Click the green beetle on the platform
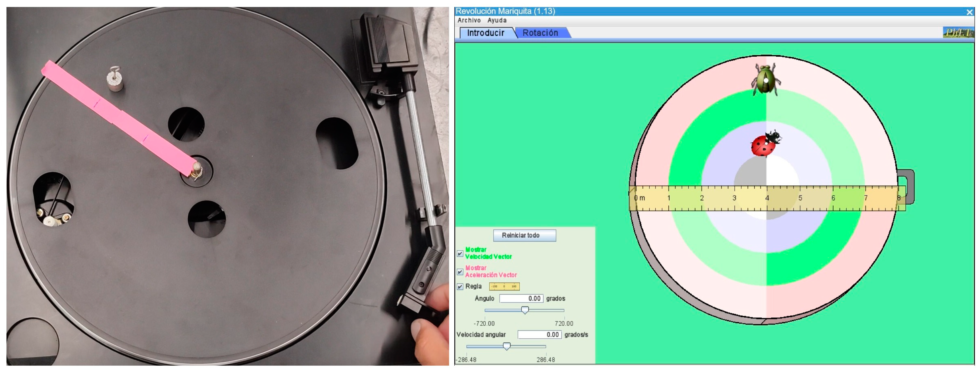This screenshot has width=980, height=371. [765, 80]
